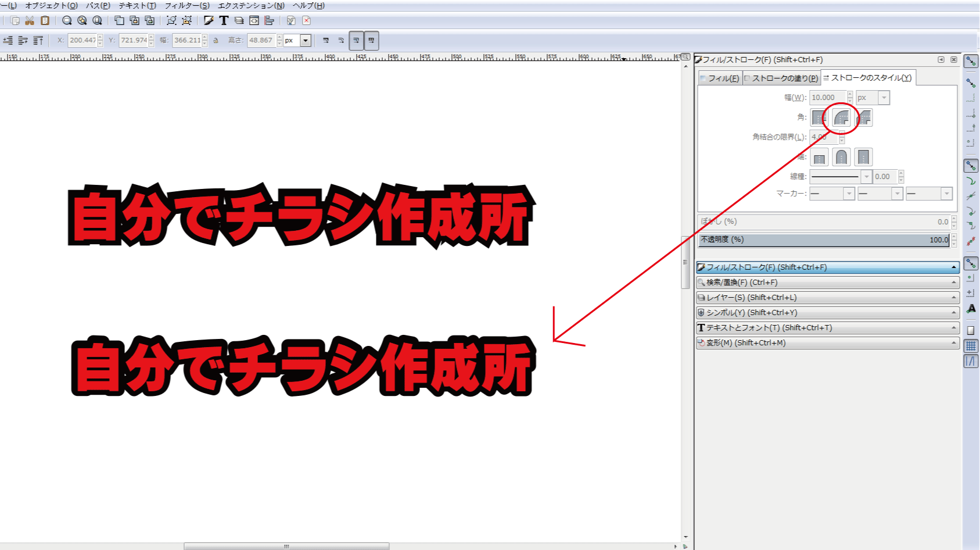Toggle snap text baseline A icon

971,309
